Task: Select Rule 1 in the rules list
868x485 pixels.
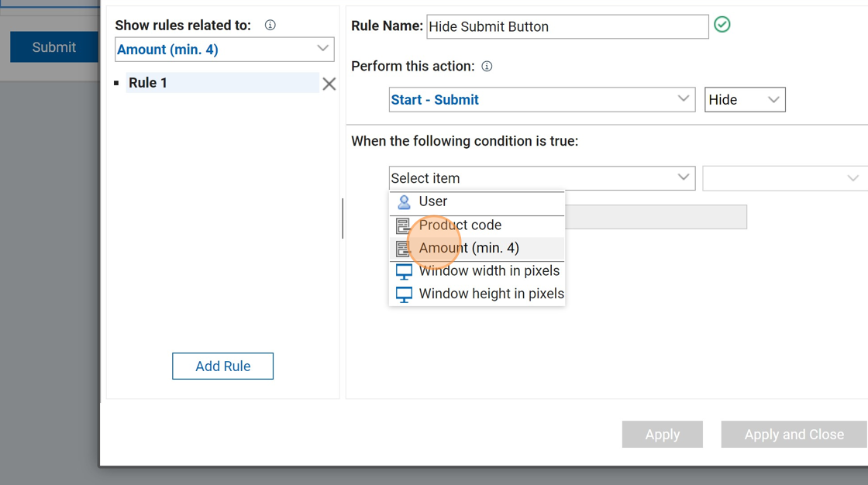Action: coord(222,83)
